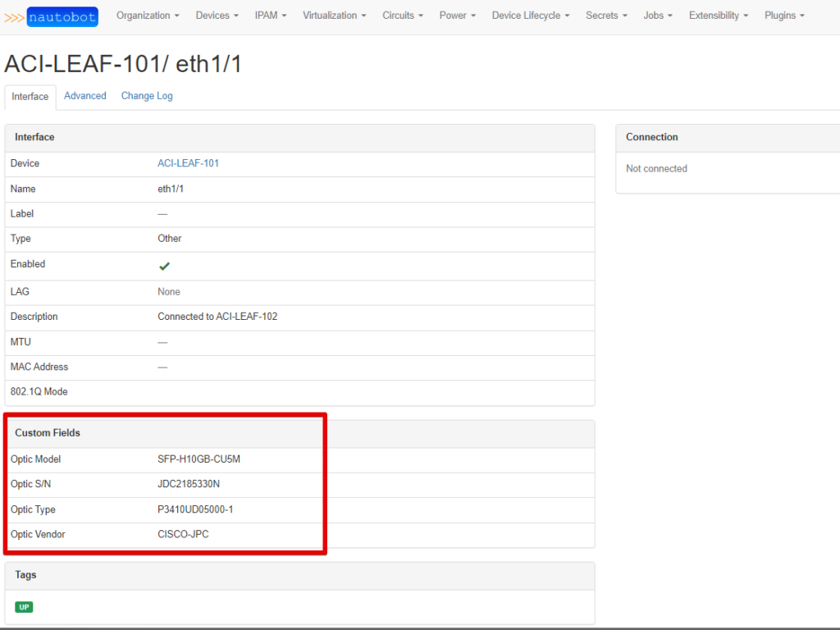This screenshot has width=840, height=630.
Task: Expand the IPAM menu
Action: tap(271, 16)
